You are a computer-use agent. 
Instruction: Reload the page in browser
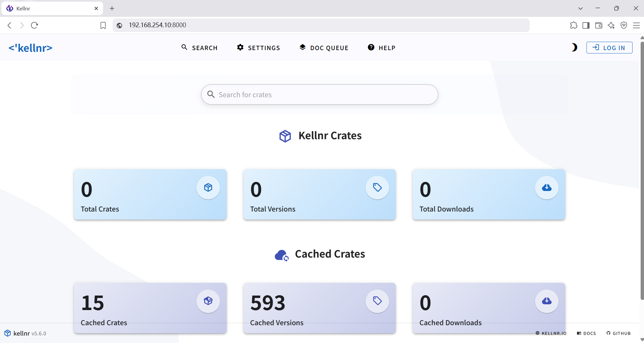[x=34, y=25]
